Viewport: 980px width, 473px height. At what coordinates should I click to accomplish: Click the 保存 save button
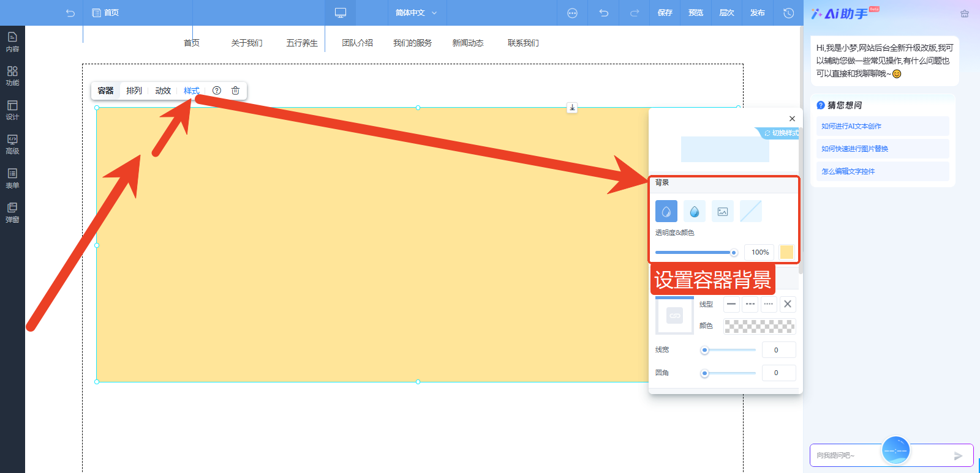665,13
